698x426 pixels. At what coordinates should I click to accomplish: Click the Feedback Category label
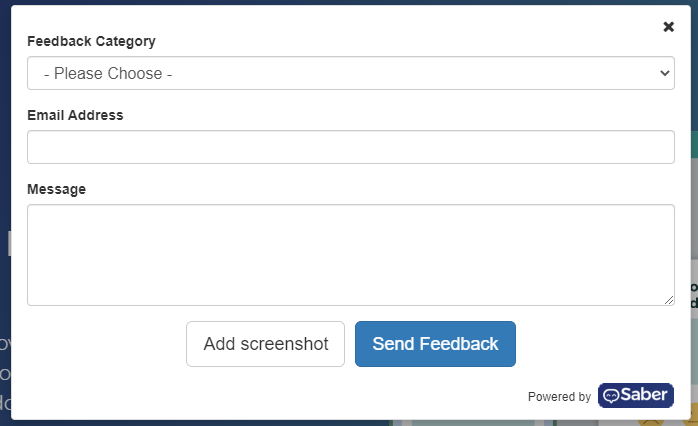pos(91,41)
